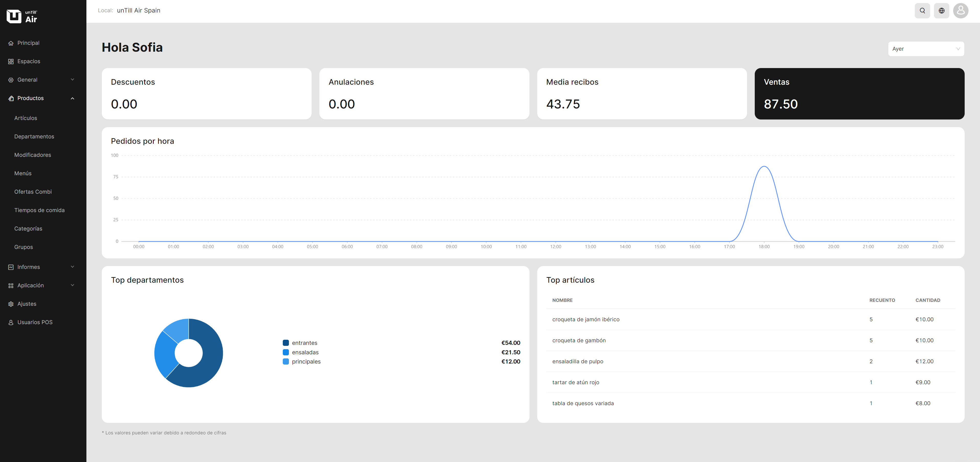
Task: Select the Ventas summary card
Action: (x=859, y=94)
